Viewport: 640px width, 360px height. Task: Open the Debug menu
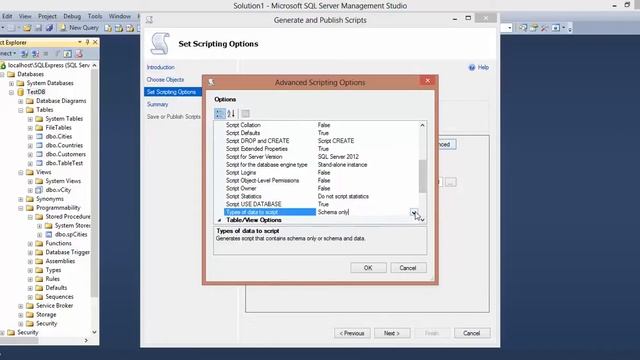click(72, 16)
